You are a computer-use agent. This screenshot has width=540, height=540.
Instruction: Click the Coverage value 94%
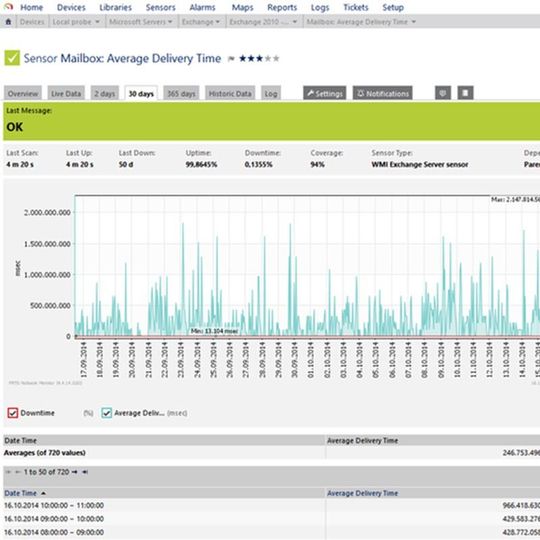click(x=317, y=165)
